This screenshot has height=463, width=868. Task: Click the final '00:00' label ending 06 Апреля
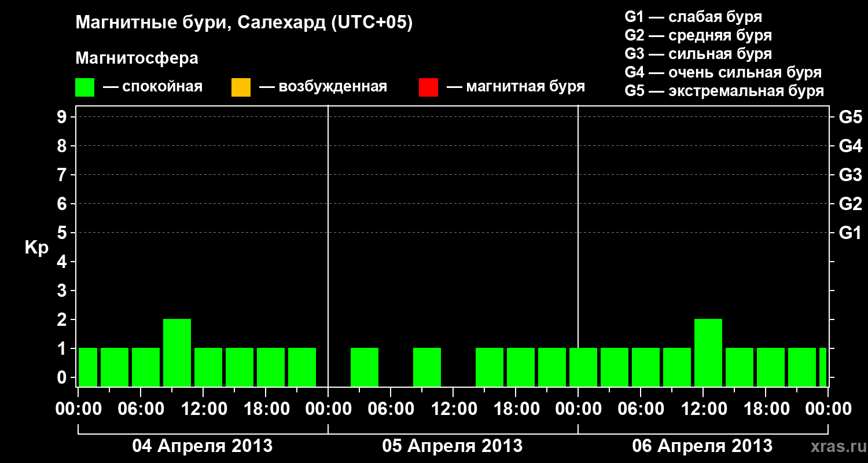point(827,409)
